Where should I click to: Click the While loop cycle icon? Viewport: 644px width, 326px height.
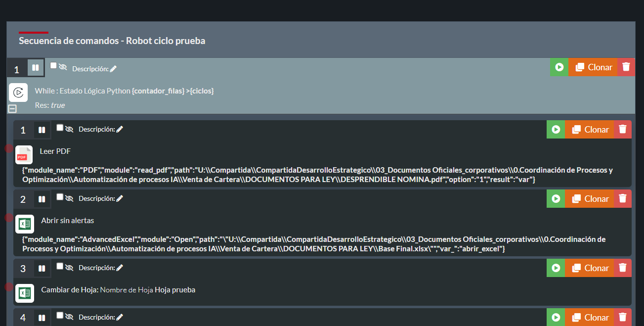[18, 93]
